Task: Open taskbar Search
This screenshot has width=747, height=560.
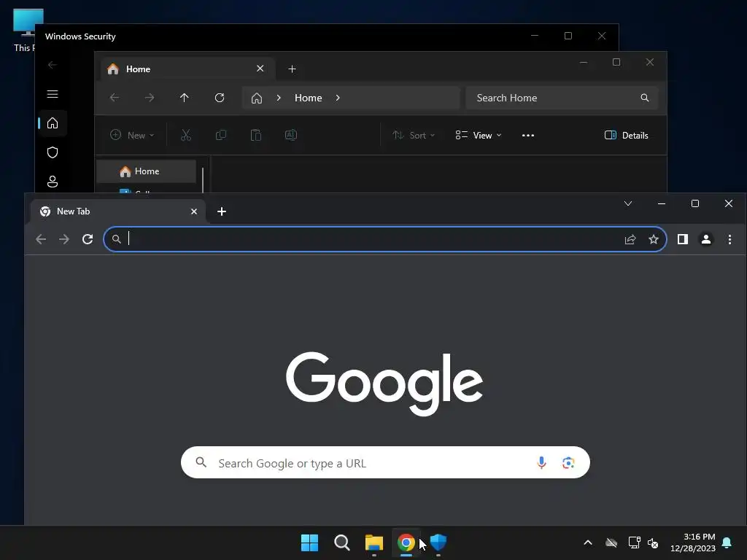Action: (342, 542)
